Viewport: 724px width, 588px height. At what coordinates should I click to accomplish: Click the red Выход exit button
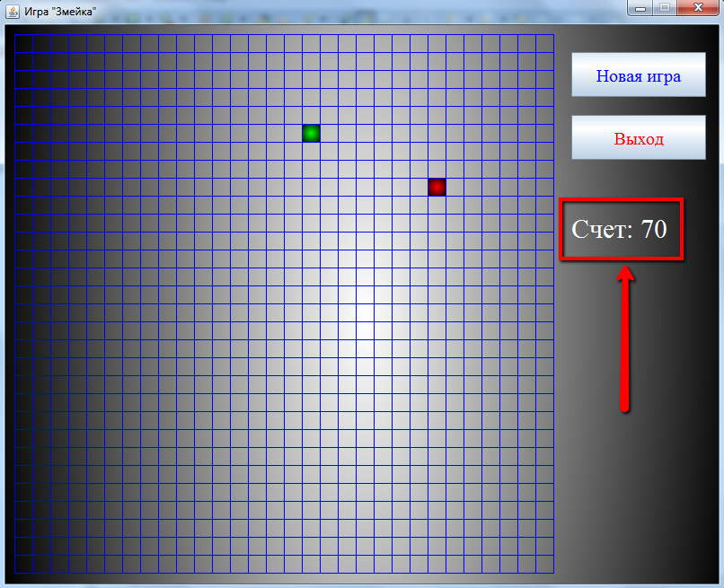[x=639, y=137]
